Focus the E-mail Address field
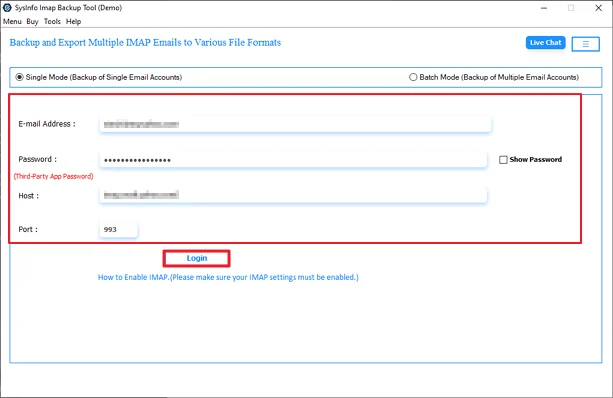 point(295,124)
